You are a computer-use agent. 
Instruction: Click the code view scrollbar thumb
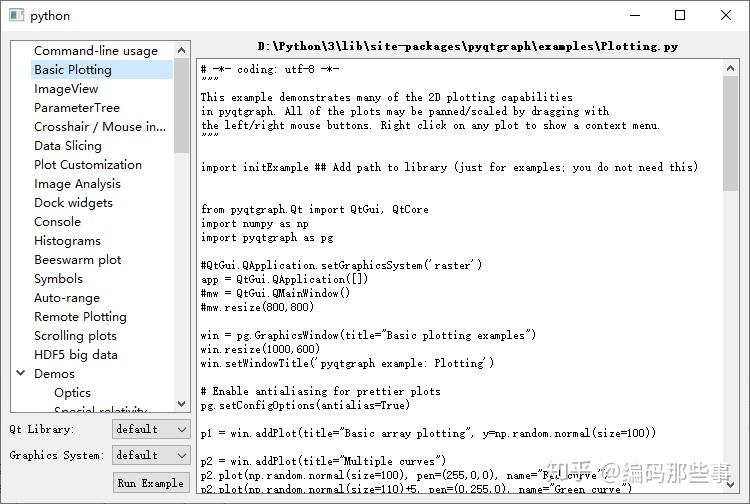[x=730, y=134]
